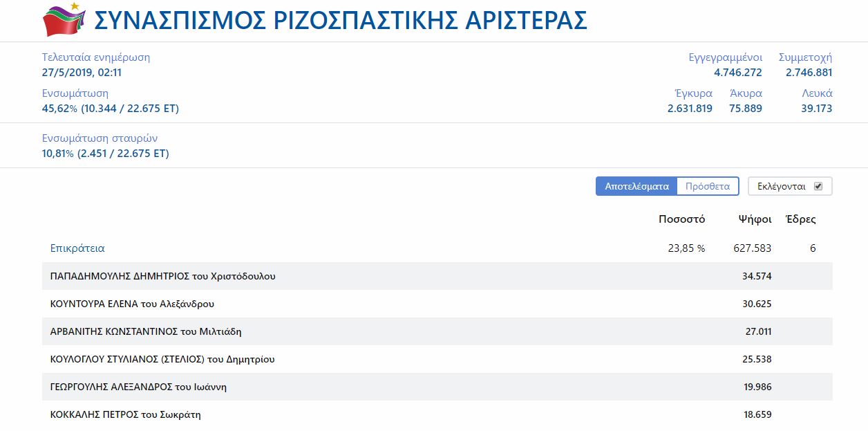Click the Λευκά label
The height and width of the screenshot is (431, 868).
(x=817, y=93)
